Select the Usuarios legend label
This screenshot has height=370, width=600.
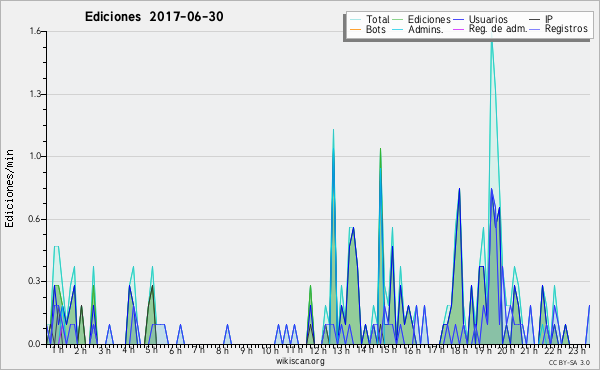[488, 19]
